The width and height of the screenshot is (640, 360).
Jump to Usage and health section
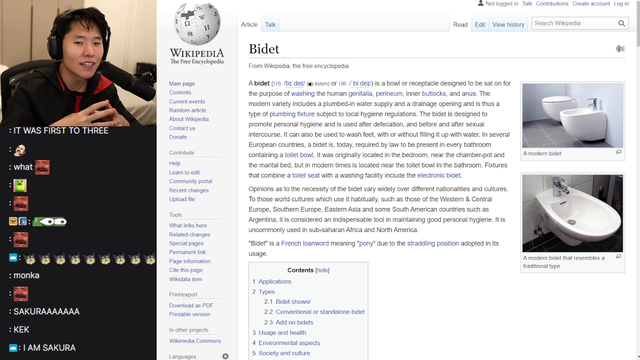tap(282, 333)
